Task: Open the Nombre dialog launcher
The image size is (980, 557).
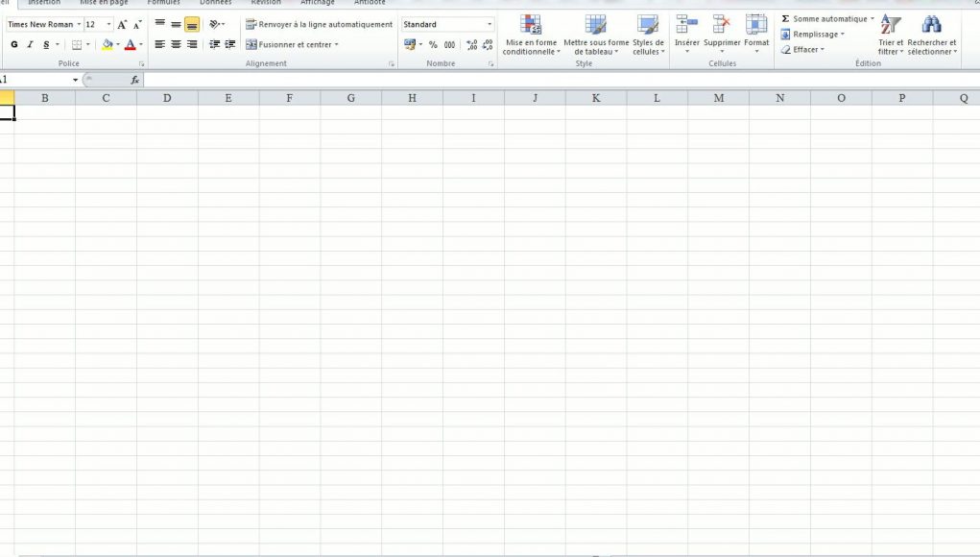Action: click(490, 63)
